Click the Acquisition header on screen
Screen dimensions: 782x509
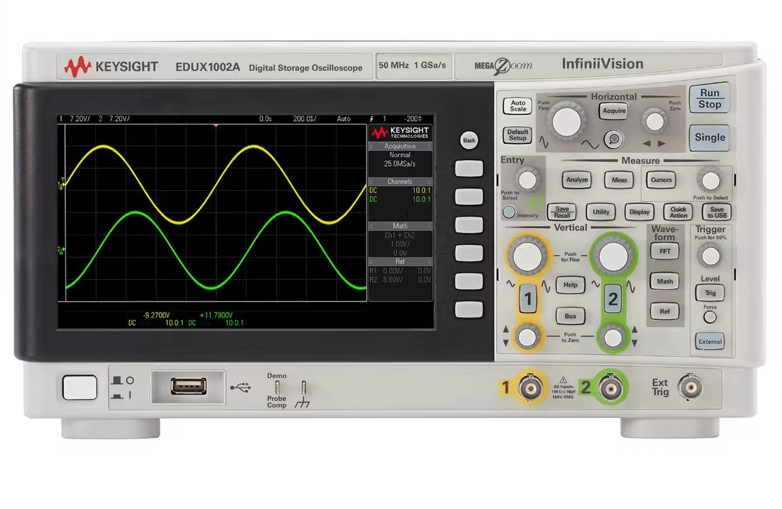click(400, 146)
